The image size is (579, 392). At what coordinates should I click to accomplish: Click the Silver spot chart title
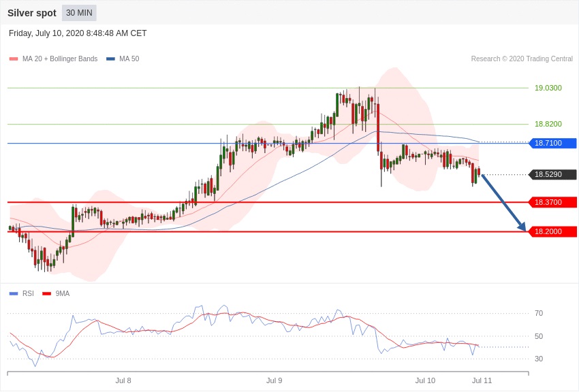coord(32,13)
